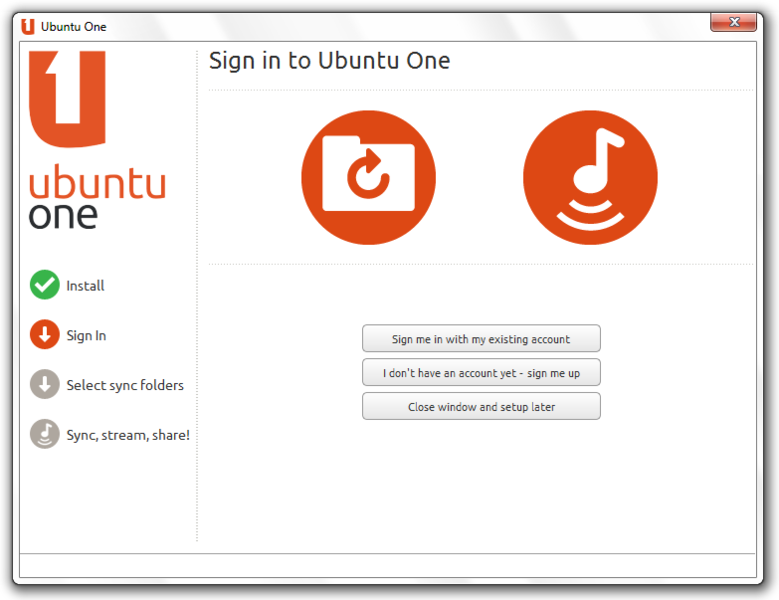
Task: Click the Sync, stream, share! label
Action: click(128, 435)
